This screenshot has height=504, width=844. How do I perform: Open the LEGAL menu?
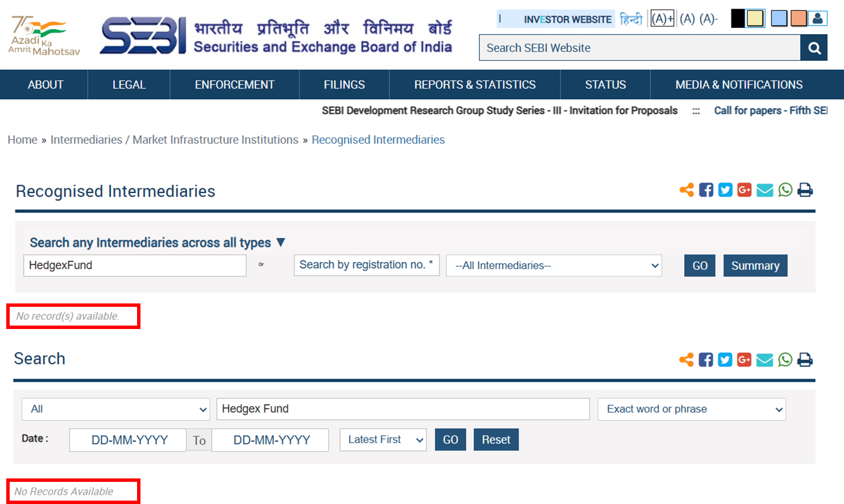point(129,85)
